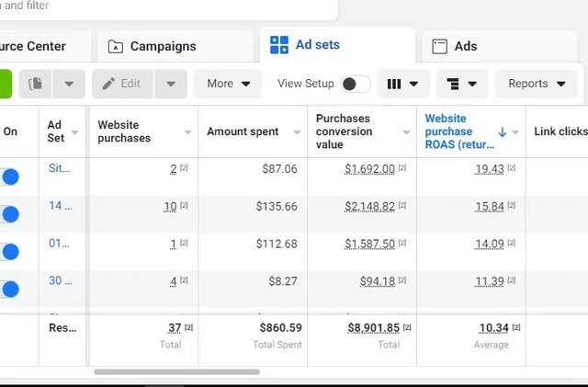
Task: Turn off the "Sit..." ad set toggle
Action: (x=10, y=176)
